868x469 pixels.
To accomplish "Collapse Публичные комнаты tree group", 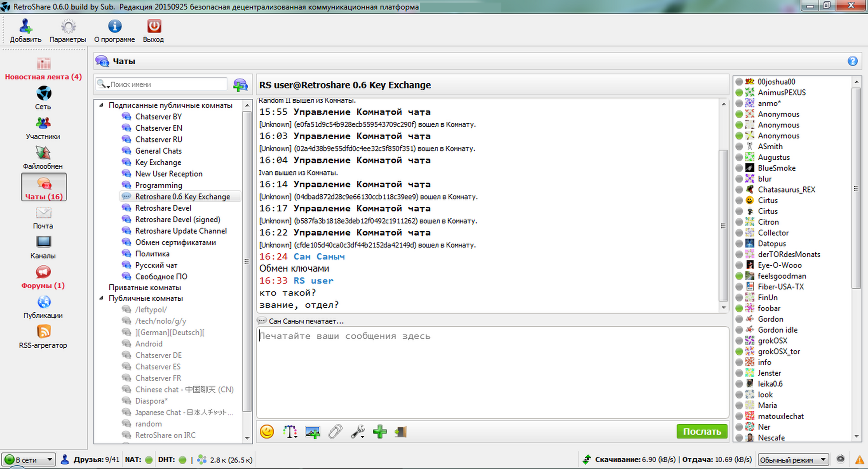I will [102, 298].
